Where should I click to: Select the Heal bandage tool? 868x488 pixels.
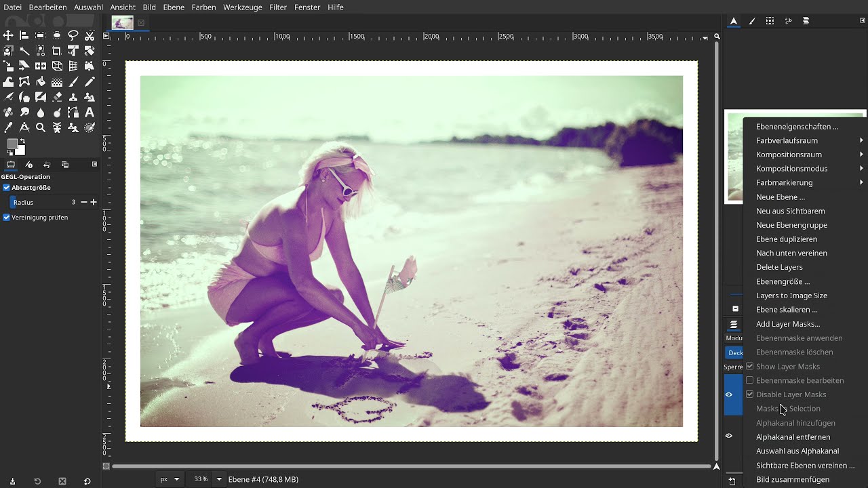click(x=8, y=113)
